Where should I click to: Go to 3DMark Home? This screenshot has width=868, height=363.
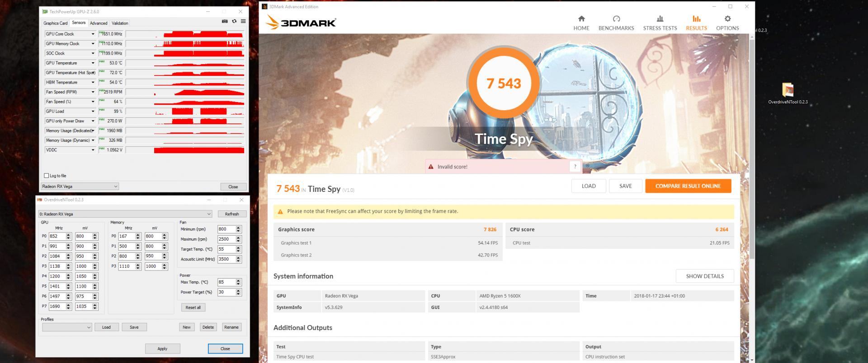(581, 23)
